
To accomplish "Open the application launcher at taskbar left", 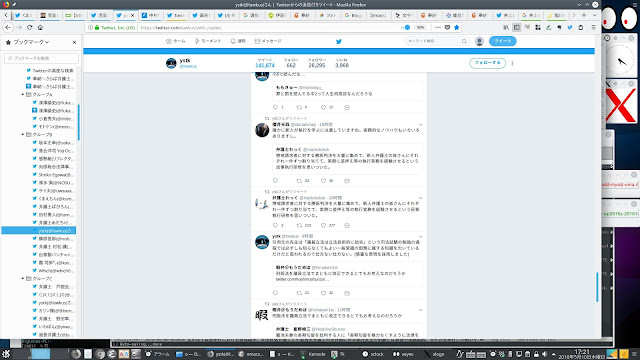I will click(x=7, y=354).
